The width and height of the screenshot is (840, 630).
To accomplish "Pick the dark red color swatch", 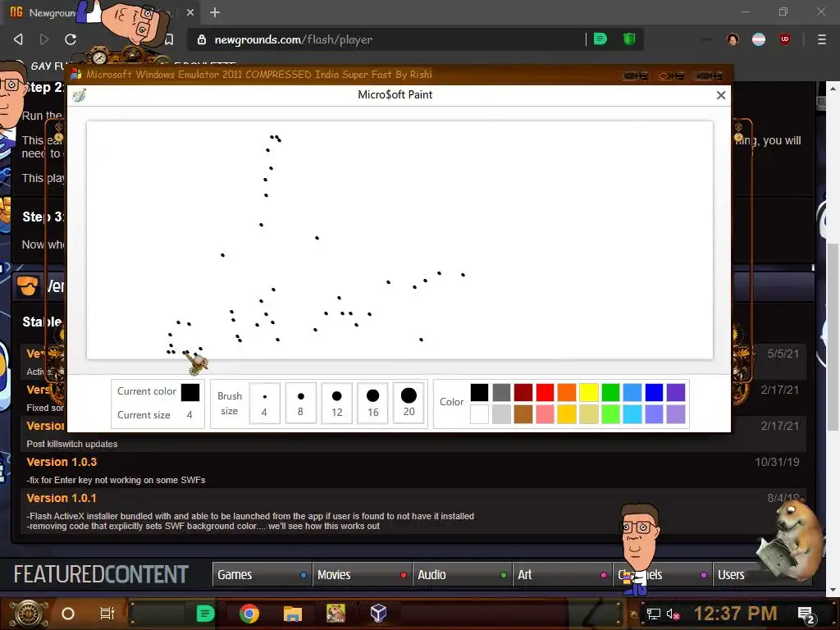I will coord(523,392).
